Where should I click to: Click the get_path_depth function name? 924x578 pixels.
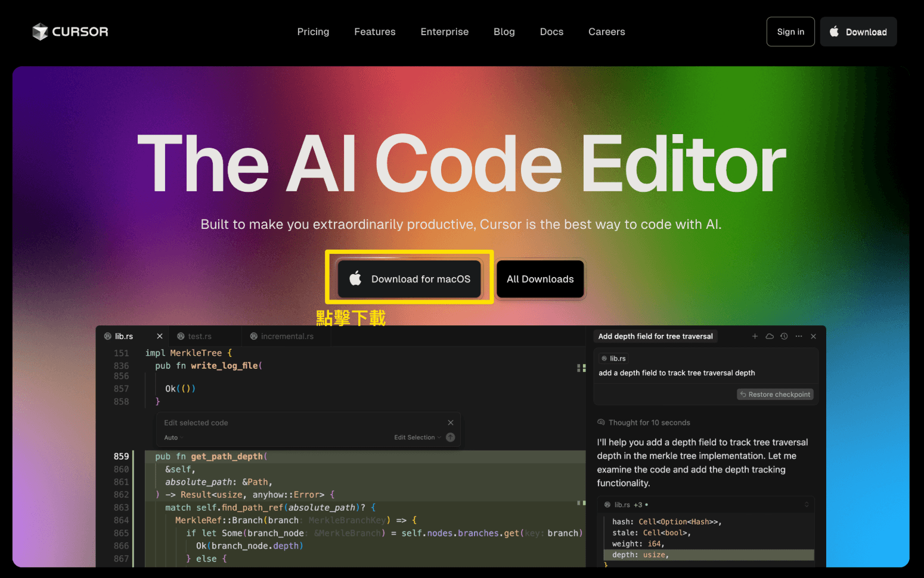click(227, 456)
